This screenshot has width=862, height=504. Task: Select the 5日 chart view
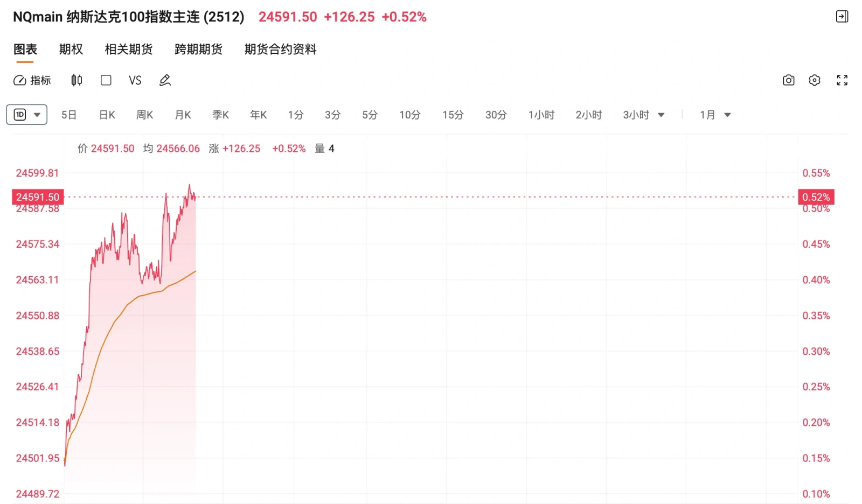(x=69, y=115)
